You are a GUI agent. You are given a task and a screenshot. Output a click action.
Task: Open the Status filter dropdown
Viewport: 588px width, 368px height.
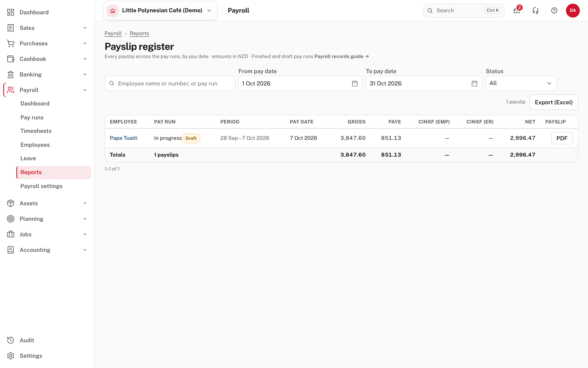(521, 83)
